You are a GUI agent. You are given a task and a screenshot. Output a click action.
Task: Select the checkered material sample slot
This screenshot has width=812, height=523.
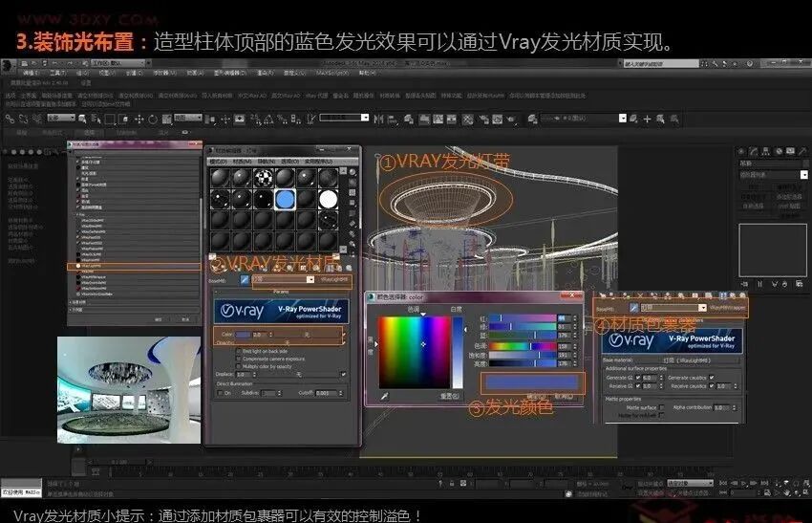pos(263,178)
